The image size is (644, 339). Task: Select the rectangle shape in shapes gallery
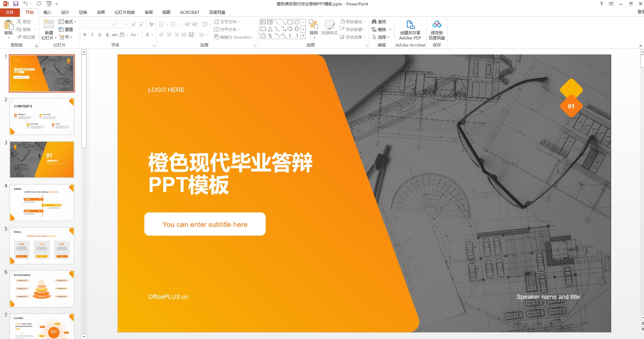tap(290, 22)
